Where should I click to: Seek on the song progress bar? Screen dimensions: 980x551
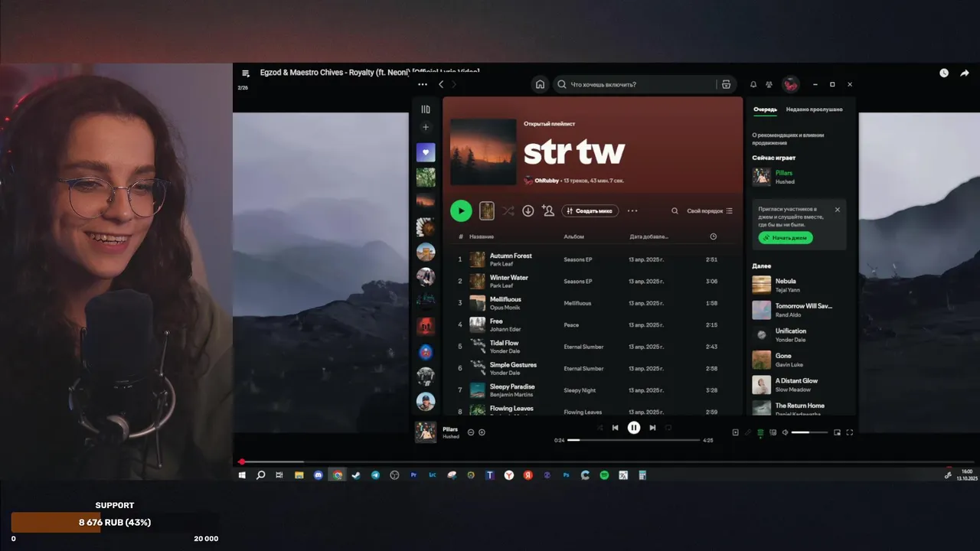[x=633, y=440]
